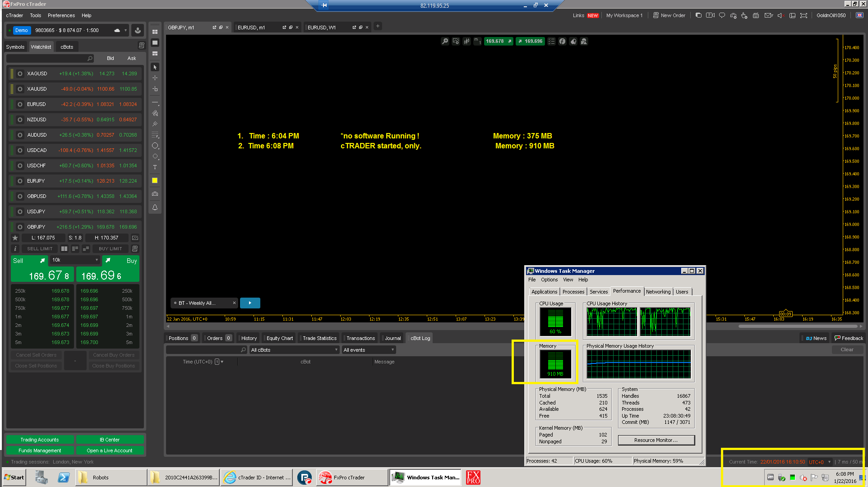Toggle the USDCAD row circle button
The image size is (868, 487).
click(20, 150)
